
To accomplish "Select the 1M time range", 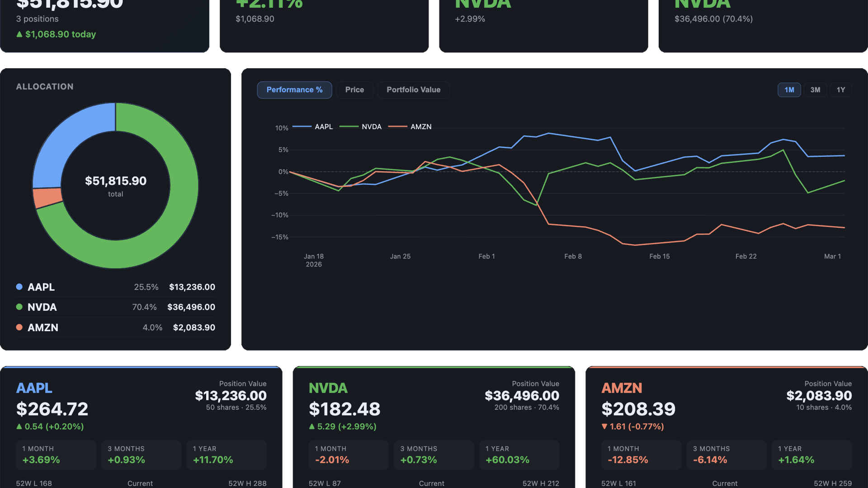I will coord(789,90).
